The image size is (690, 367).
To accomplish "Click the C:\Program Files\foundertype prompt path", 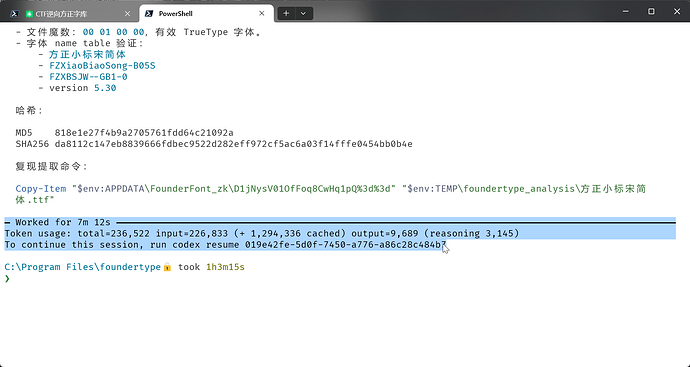I will [82, 267].
